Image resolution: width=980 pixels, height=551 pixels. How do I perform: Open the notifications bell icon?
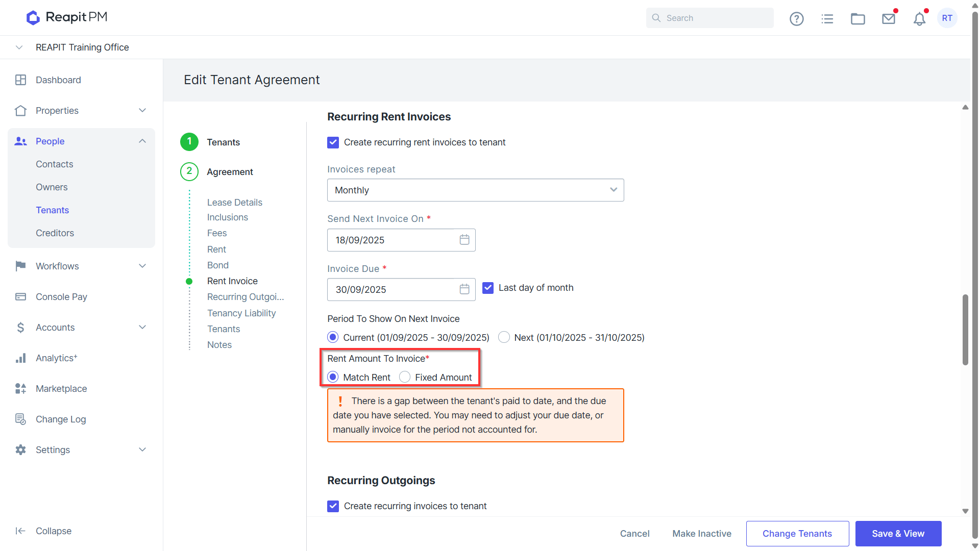click(919, 18)
